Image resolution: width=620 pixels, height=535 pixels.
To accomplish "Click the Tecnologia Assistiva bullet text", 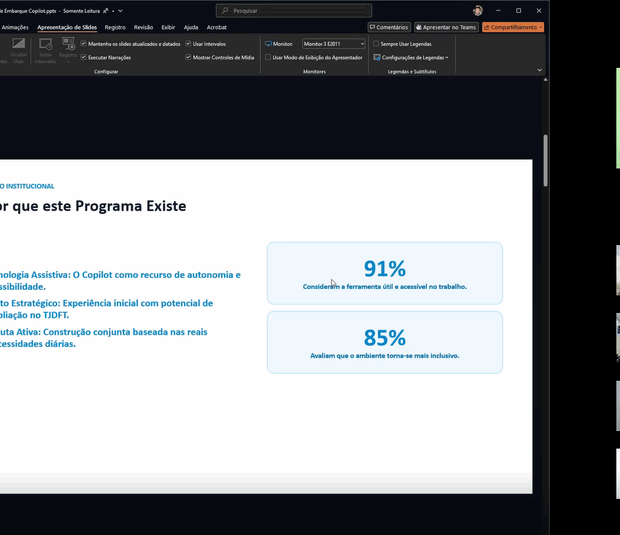I will tap(120, 280).
